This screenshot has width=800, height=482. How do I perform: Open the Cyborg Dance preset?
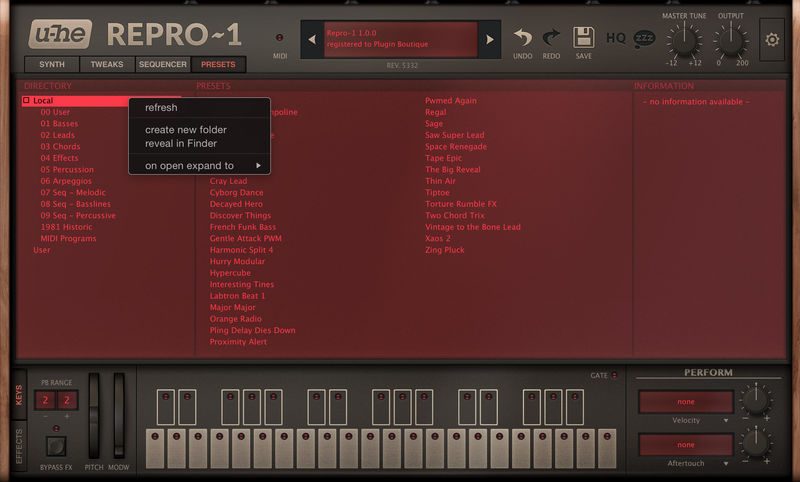236,192
